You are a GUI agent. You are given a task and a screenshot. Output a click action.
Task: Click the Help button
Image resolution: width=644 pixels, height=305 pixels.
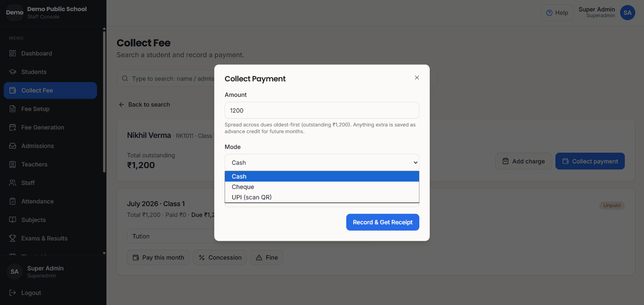(557, 13)
